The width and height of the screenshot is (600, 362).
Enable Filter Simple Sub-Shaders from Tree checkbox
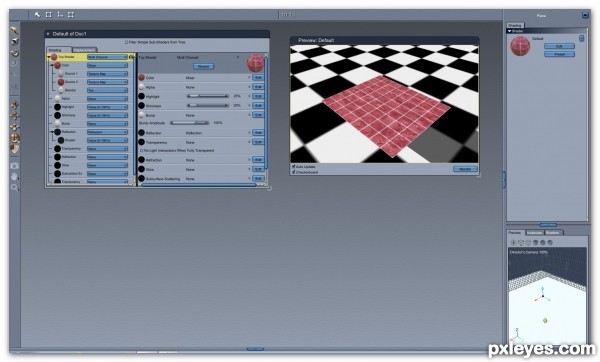point(127,42)
